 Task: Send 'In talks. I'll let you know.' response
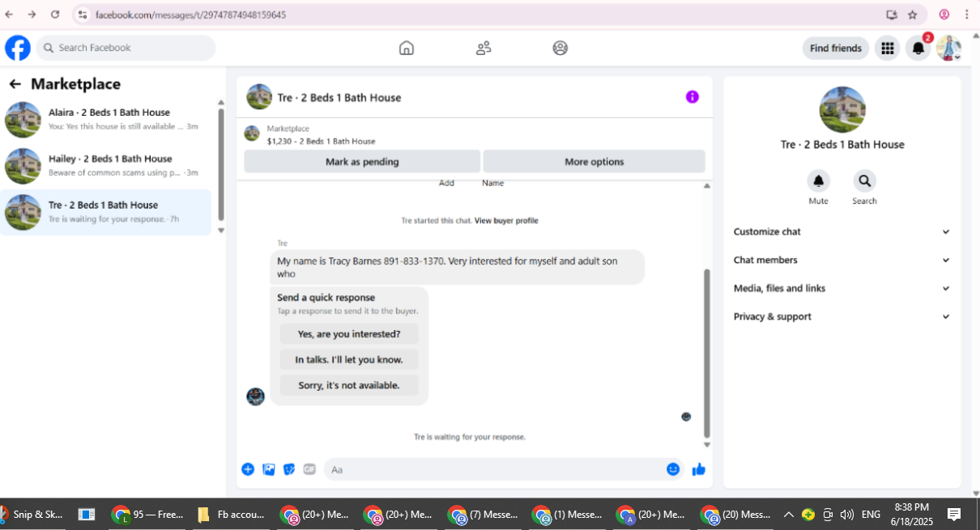[x=349, y=359]
